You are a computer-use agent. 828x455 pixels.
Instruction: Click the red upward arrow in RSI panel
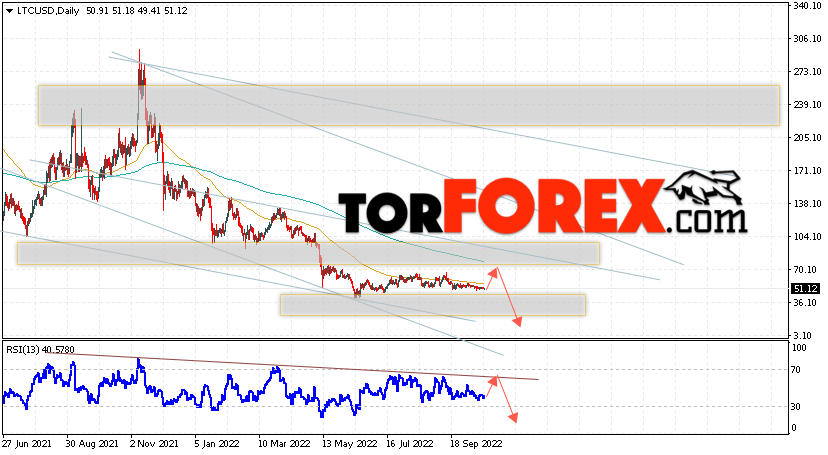pyautogui.click(x=492, y=386)
